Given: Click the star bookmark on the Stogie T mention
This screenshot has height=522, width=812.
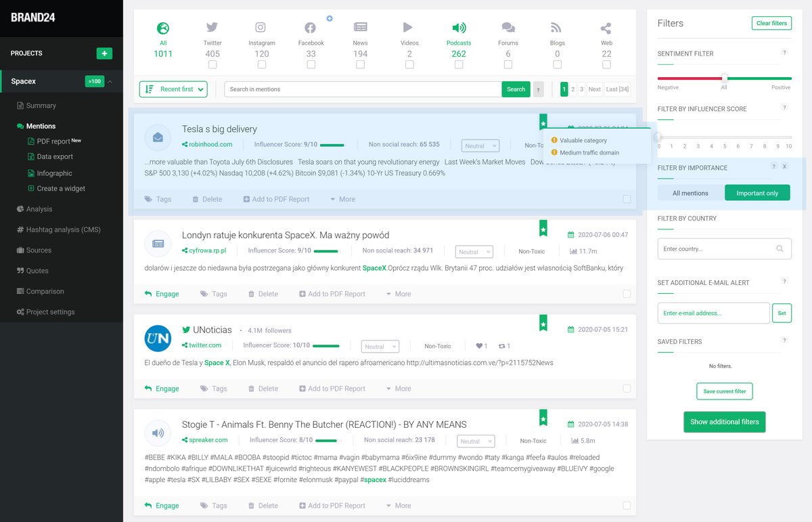Looking at the screenshot, I should [x=543, y=418].
